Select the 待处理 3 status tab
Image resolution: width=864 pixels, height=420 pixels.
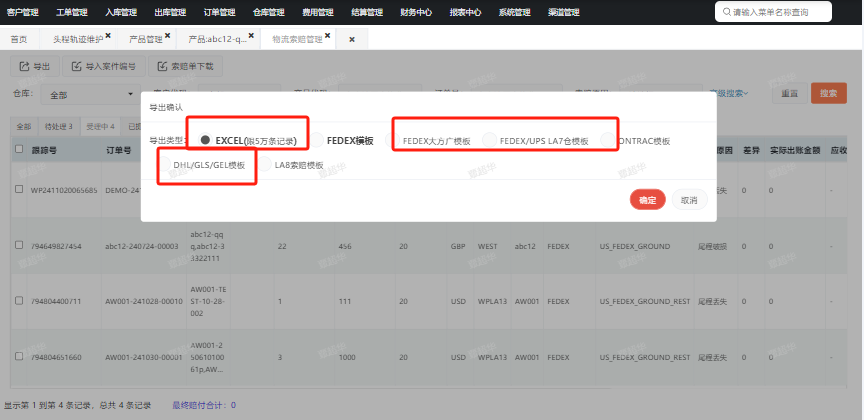[x=59, y=126]
